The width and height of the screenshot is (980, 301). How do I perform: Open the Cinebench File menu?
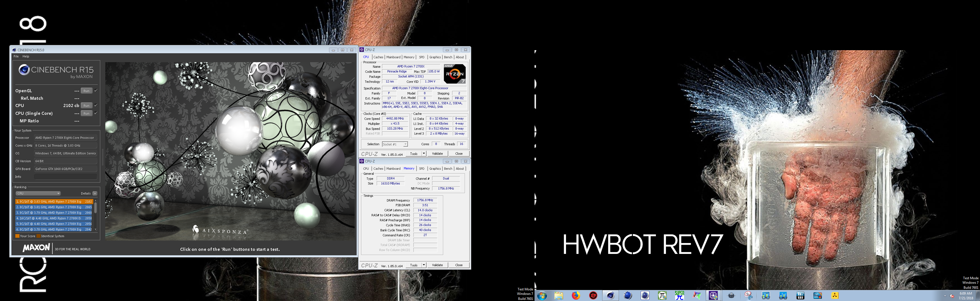click(x=16, y=56)
